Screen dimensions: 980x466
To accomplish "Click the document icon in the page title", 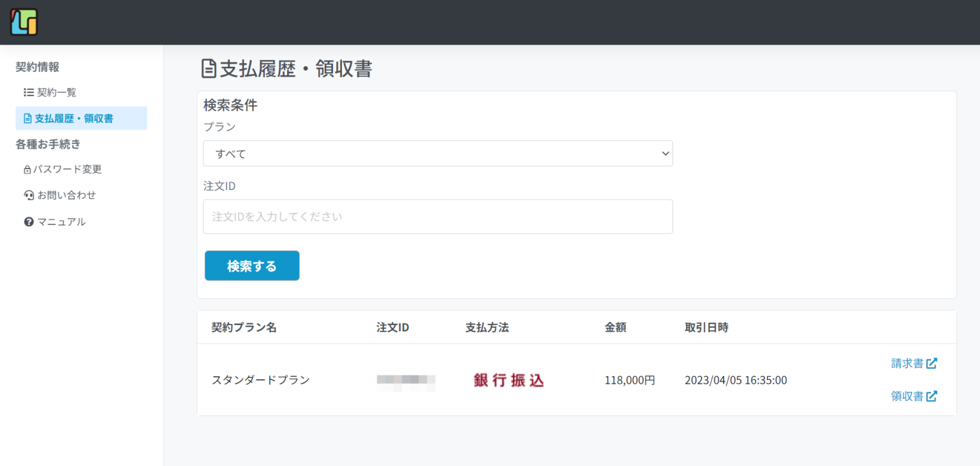I will click(x=209, y=68).
